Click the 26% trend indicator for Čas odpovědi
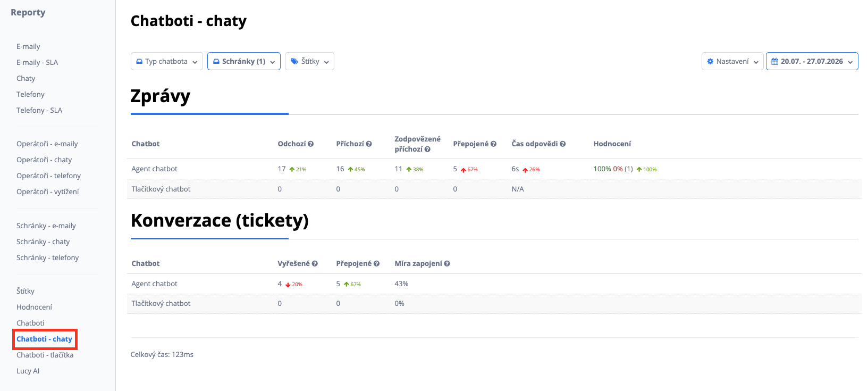Viewport: 868px width, 391px height. (x=531, y=170)
